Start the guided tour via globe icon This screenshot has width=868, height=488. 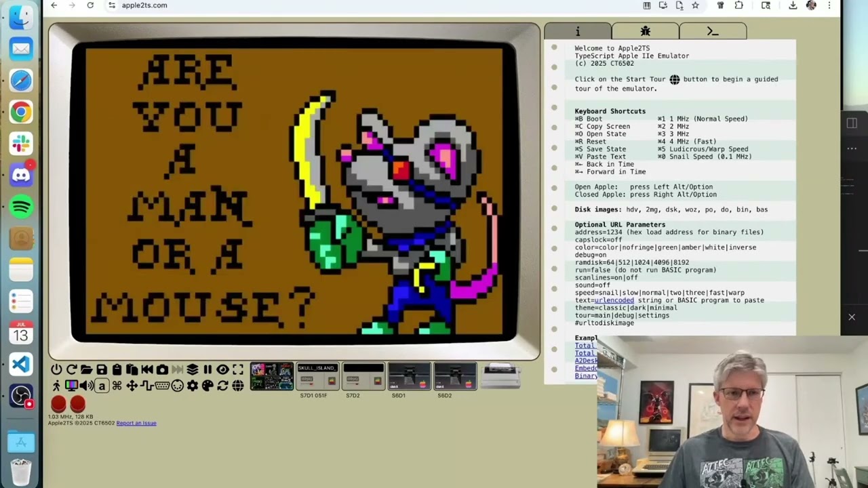tap(238, 386)
